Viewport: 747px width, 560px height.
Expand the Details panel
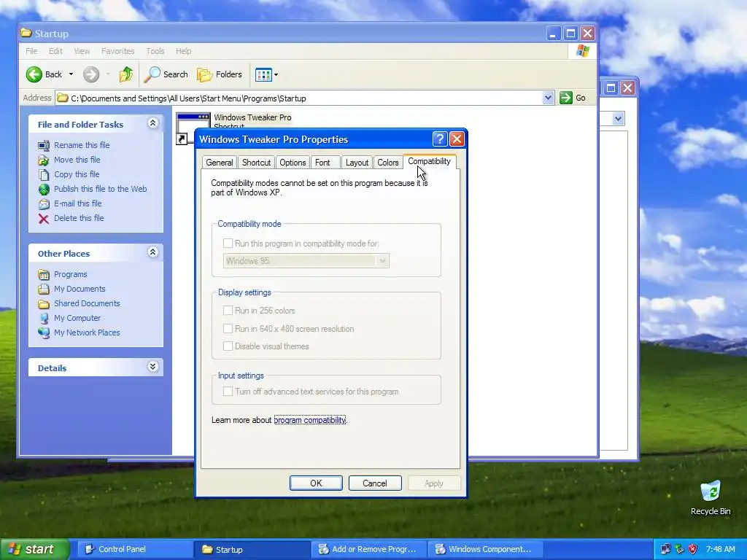tap(153, 367)
